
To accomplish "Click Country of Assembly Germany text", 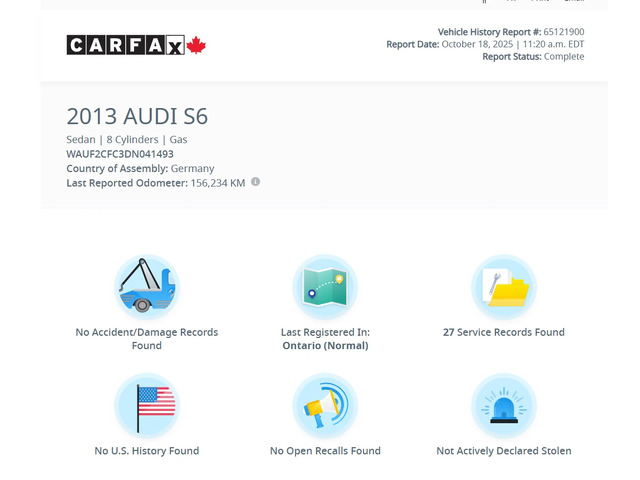I will pos(140,169).
